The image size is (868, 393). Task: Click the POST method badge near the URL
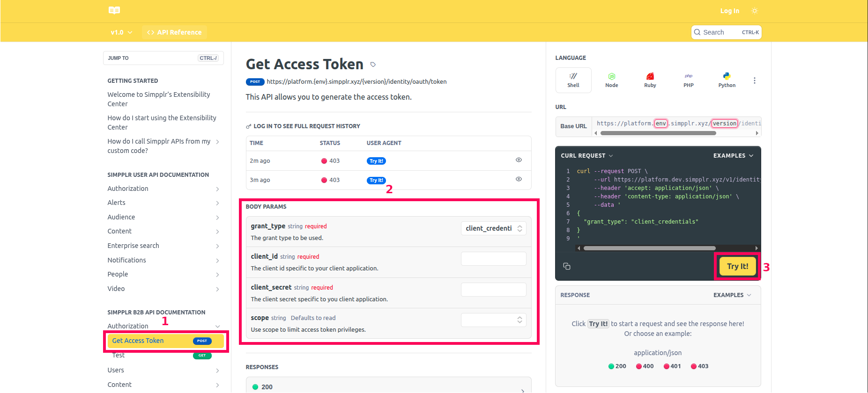pyautogui.click(x=255, y=82)
